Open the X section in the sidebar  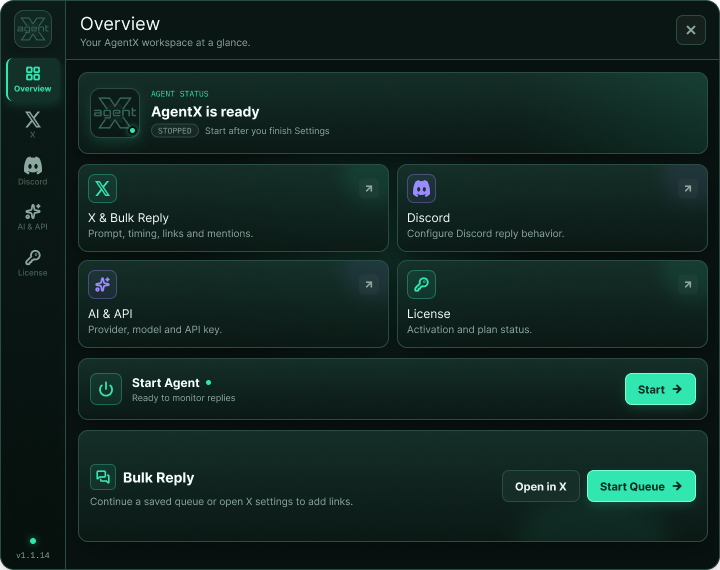[x=33, y=124]
